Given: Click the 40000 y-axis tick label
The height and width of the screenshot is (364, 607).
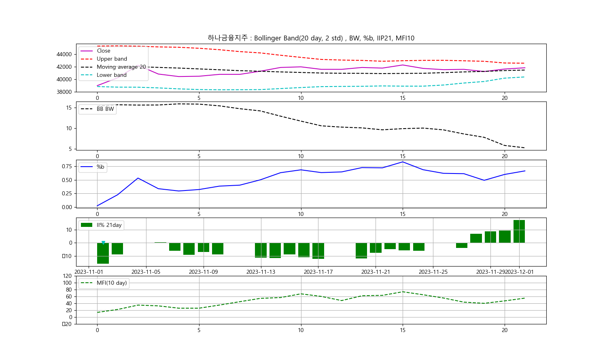Looking at the screenshot, I should coord(64,79).
